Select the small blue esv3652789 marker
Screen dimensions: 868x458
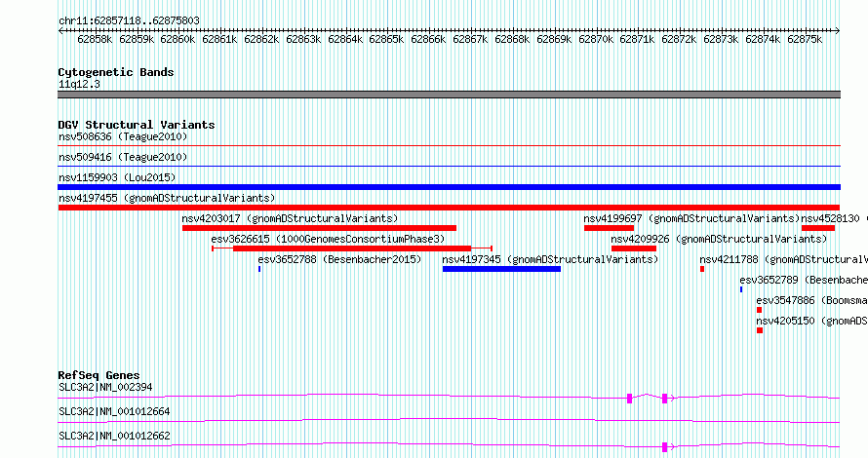(741, 289)
